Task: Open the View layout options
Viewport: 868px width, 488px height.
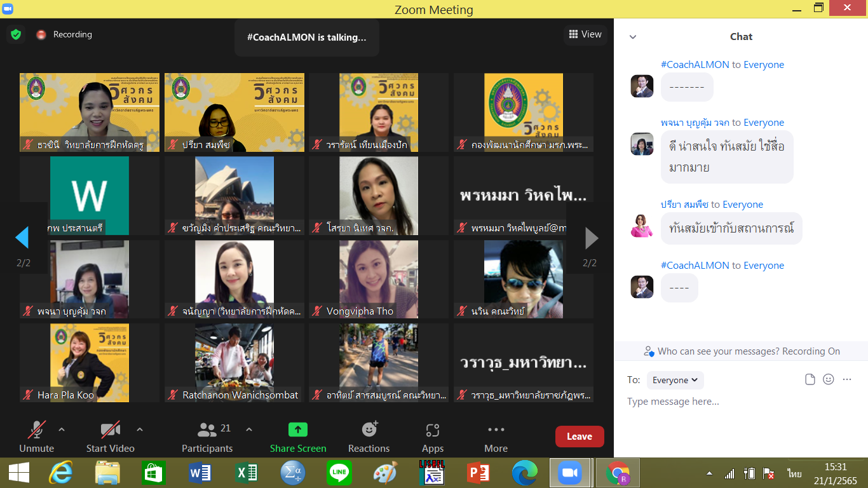Action: (x=585, y=34)
